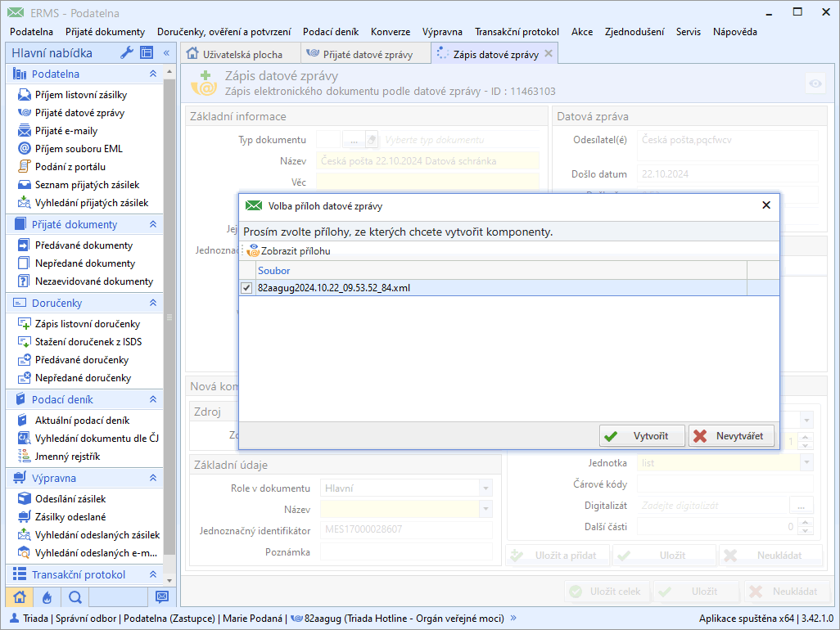Click the Vytvořit button
This screenshot has height=630, width=840.
[x=642, y=436]
